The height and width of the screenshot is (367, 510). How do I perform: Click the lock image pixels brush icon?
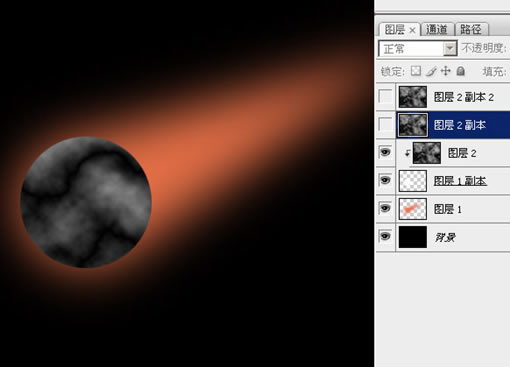[431, 71]
